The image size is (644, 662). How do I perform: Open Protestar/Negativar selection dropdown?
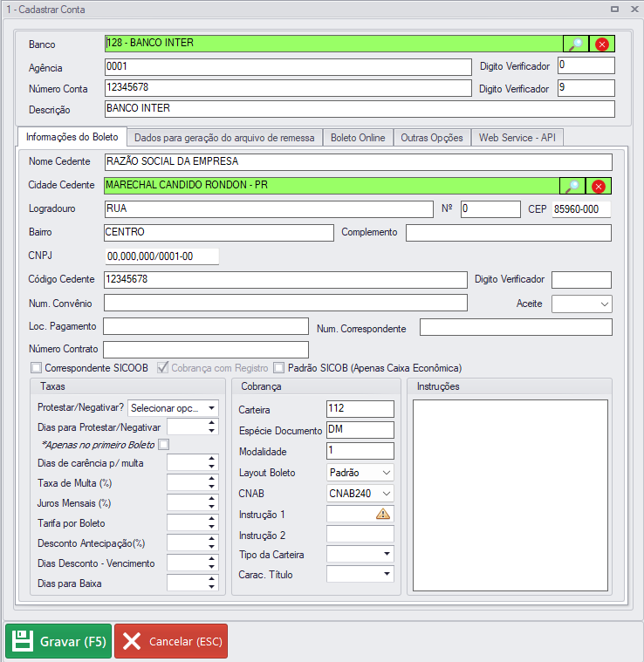[173, 408]
